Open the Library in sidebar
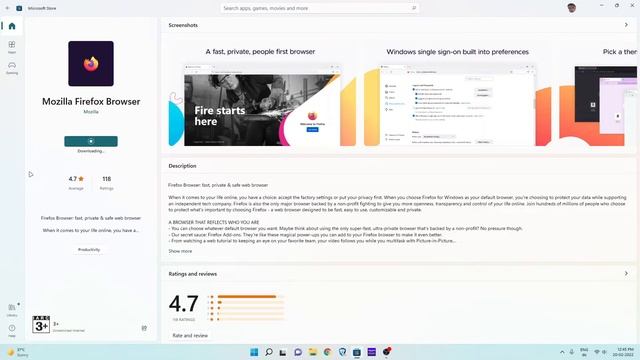Screen dimensions: 640x360 coord(12,310)
